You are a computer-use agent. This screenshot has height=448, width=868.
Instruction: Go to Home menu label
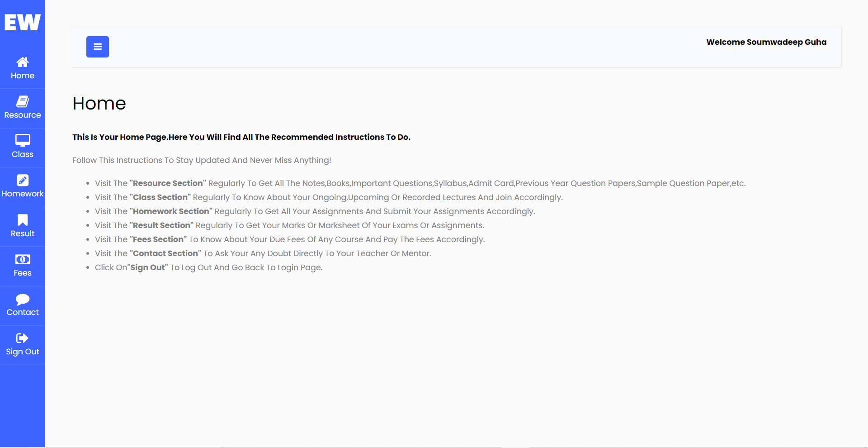(23, 76)
